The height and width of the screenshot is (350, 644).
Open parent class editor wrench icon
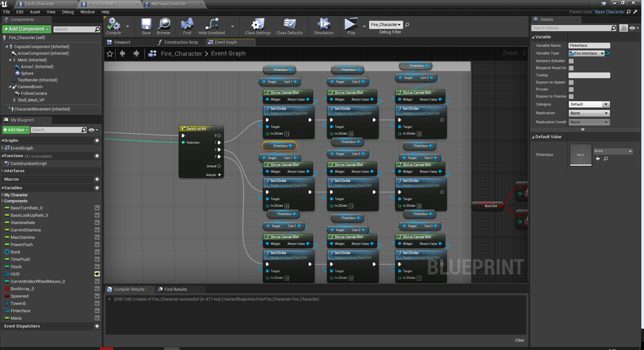pyautogui.click(x=635, y=12)
